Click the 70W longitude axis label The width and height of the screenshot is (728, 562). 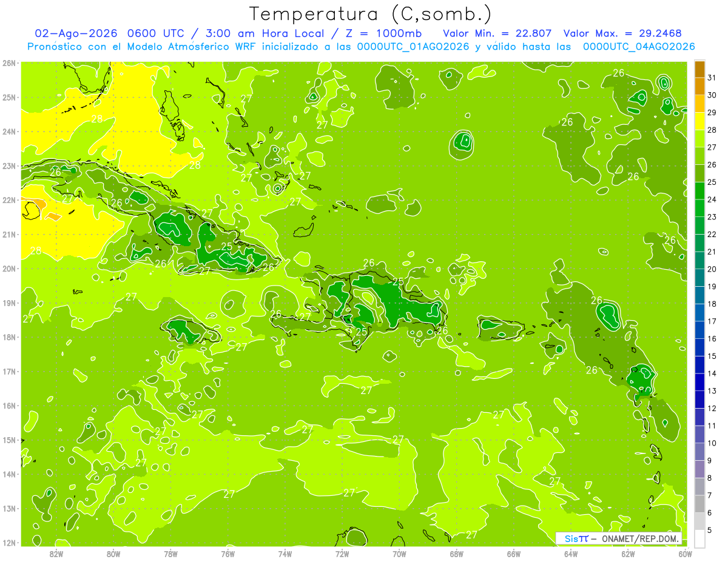[x=399, y=554]
